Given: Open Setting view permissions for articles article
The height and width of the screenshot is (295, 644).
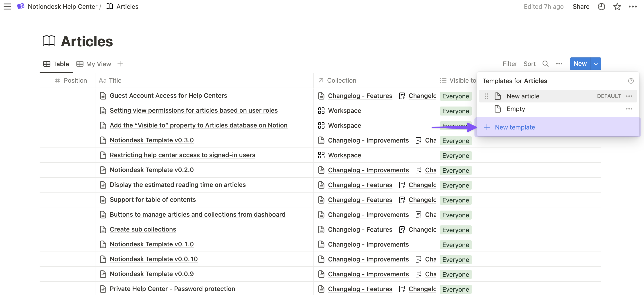Looking at the screenshot, I should (194, 110).
